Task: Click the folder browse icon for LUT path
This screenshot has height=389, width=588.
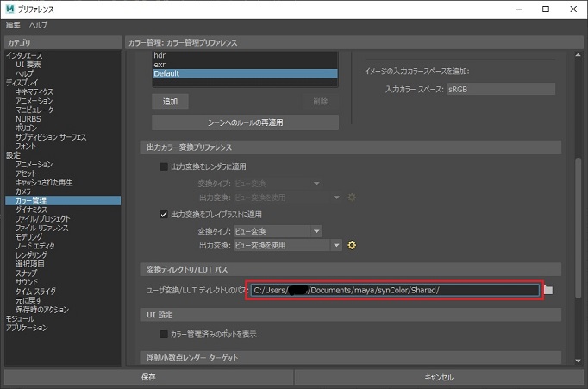Action: tap(548, 290)
